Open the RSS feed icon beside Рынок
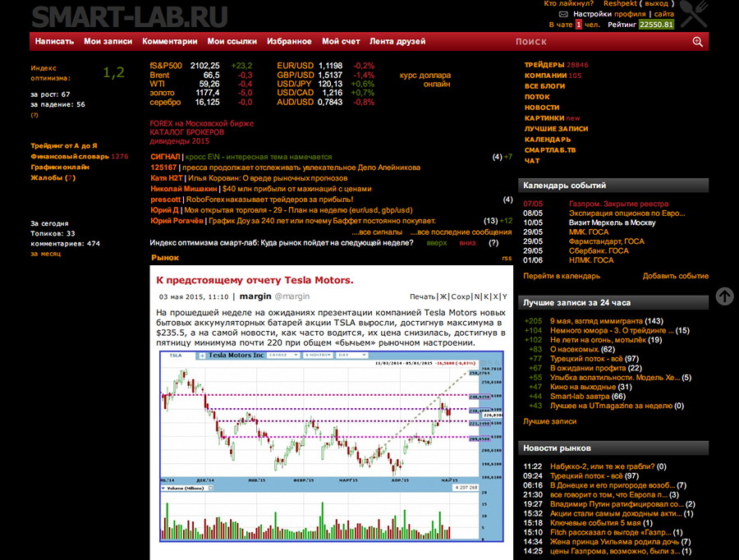Image resolution: width=739 pixels, height=560 pixels. pyautogui.click(x=507, y=258)
